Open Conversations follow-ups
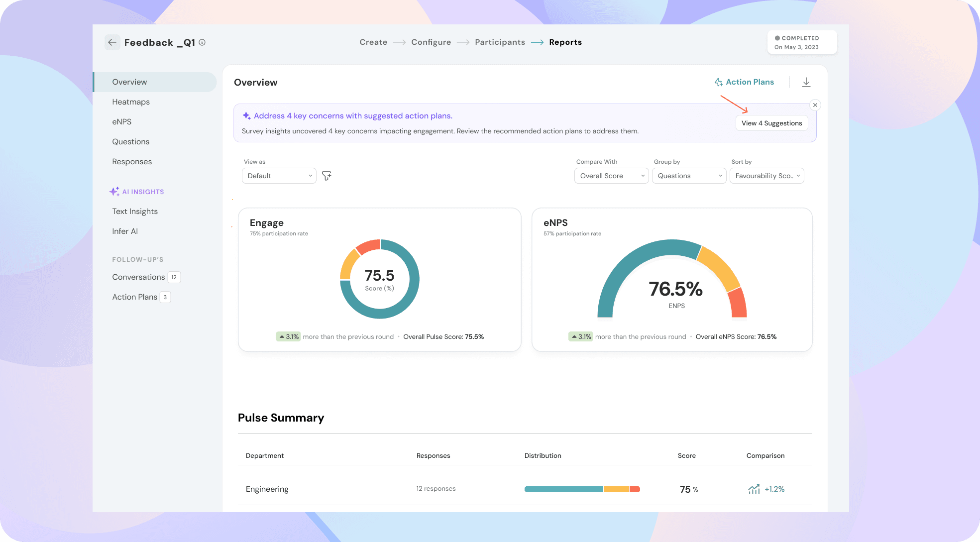 [138, 277]
